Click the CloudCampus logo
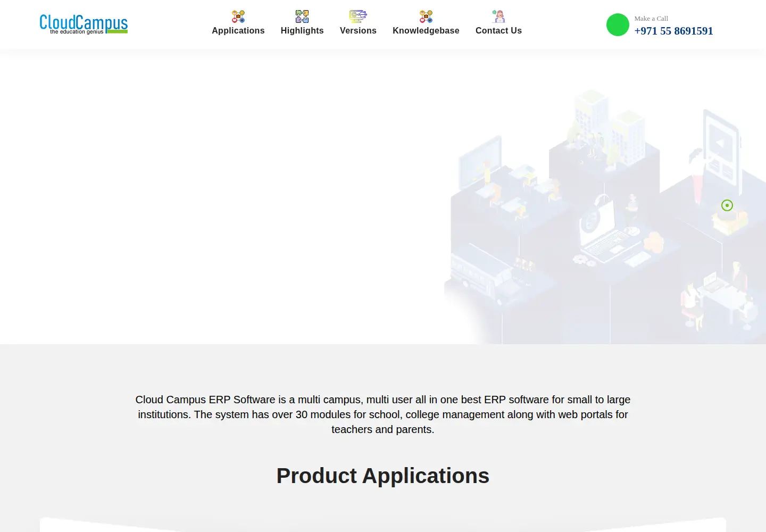The height and width of the screenshot is (532, 766). (84, 24)
